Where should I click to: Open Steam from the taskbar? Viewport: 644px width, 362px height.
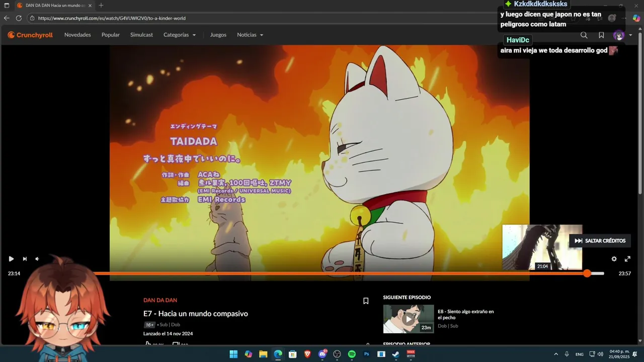(396, 354)
